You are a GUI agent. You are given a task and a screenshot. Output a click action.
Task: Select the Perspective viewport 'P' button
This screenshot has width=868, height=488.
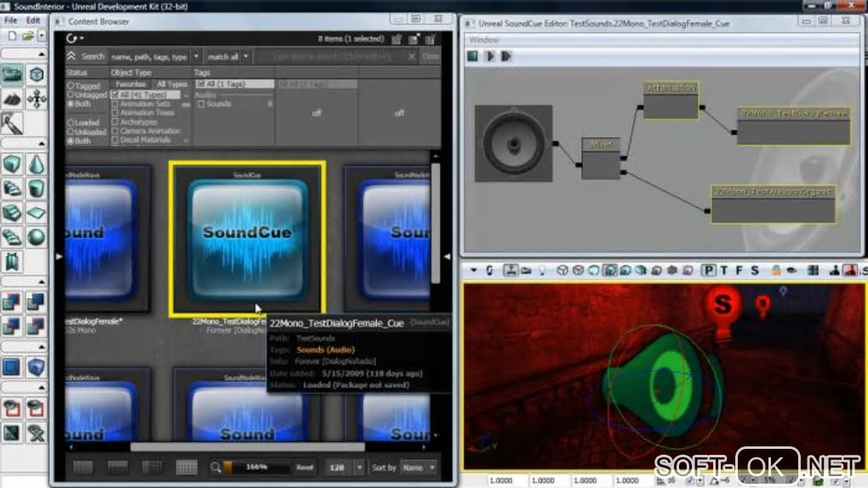[x=708, y=270]
